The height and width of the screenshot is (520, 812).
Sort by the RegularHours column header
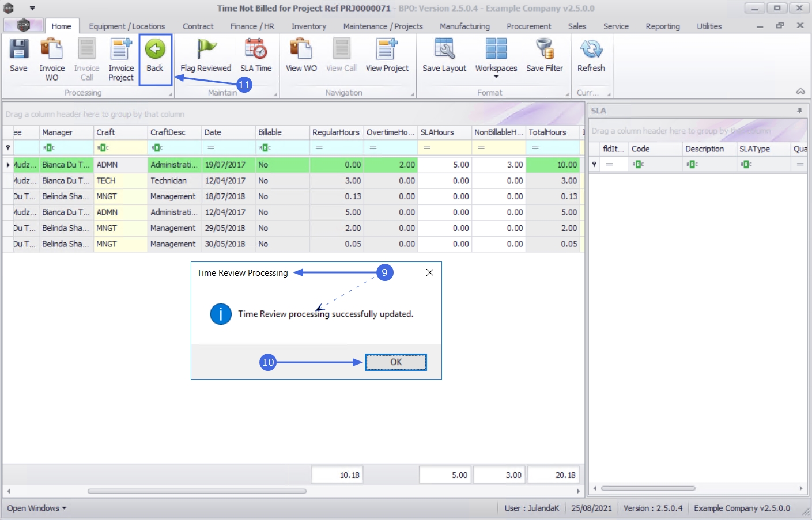(x=337, y=132)
